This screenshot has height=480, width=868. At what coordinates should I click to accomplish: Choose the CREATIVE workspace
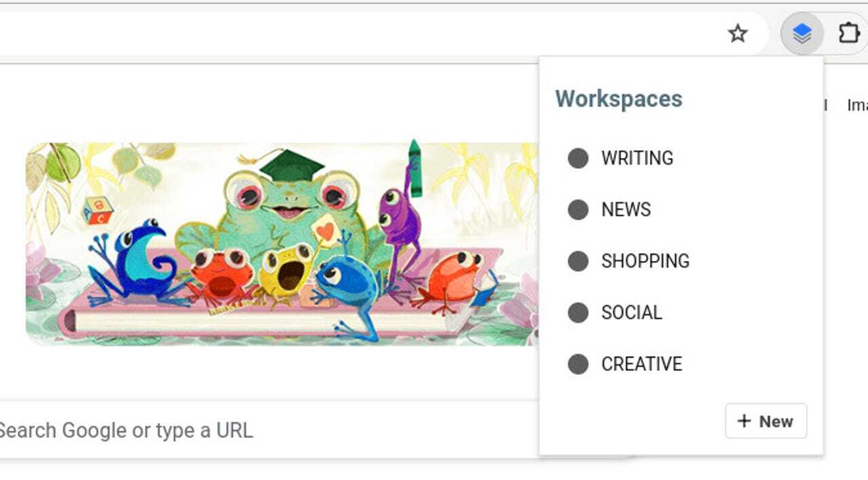(x=642, y=364)
